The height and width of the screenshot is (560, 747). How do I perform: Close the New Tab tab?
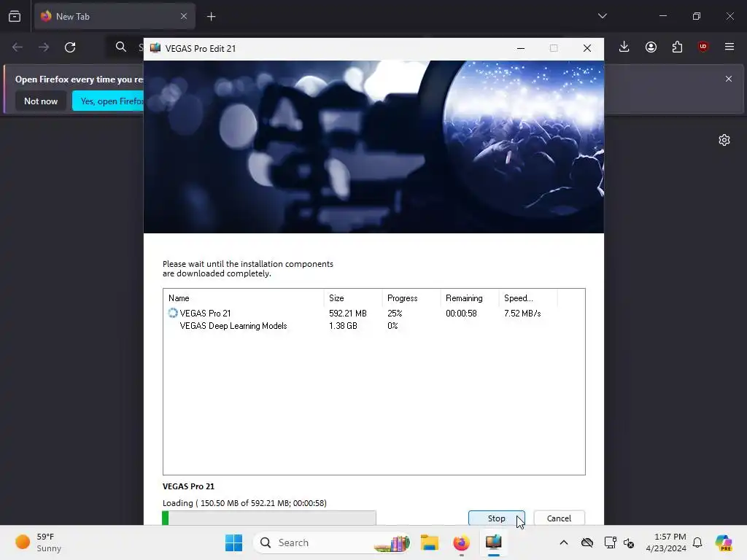coord(184,16)
